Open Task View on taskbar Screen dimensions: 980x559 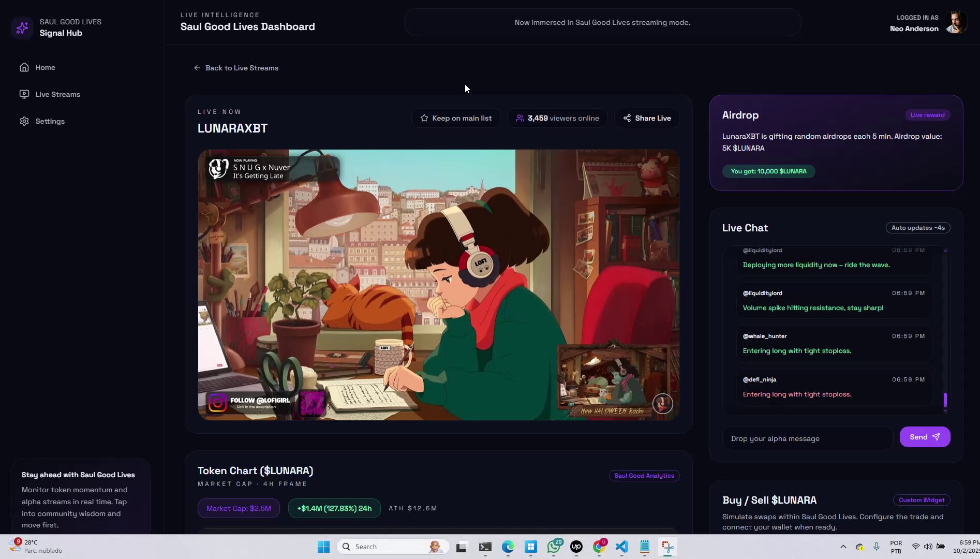coord(461,547)
